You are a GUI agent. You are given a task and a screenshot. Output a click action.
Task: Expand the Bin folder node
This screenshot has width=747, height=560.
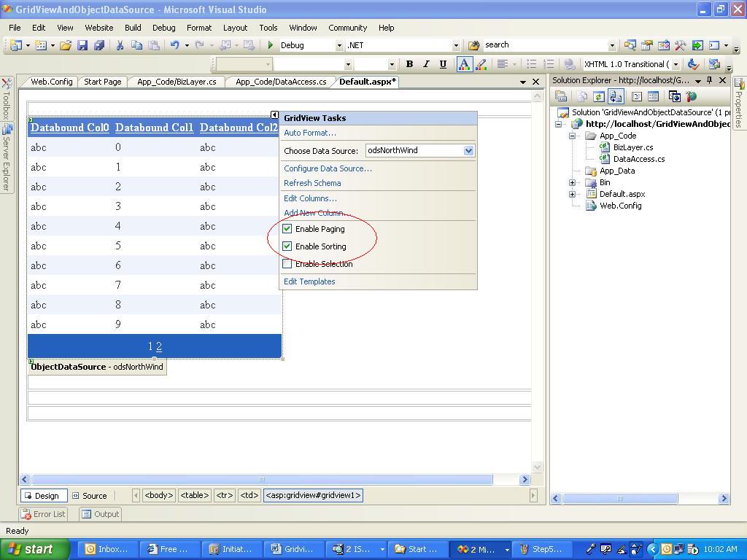coord(573,182)
